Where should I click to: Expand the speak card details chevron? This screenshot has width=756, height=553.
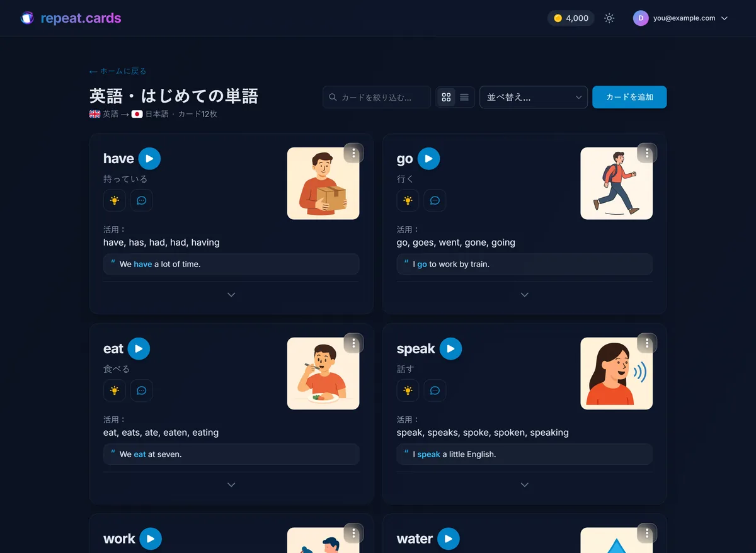click(525, 485)
